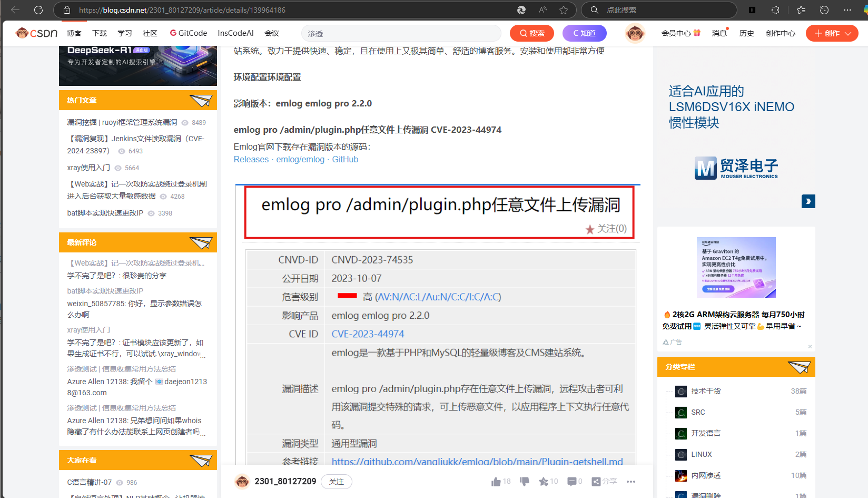Image resolution: width=868 pixels, height=498 pixels.
Task: Click the author avatar beside 2301_80127209
Action: tap(242, 482)
